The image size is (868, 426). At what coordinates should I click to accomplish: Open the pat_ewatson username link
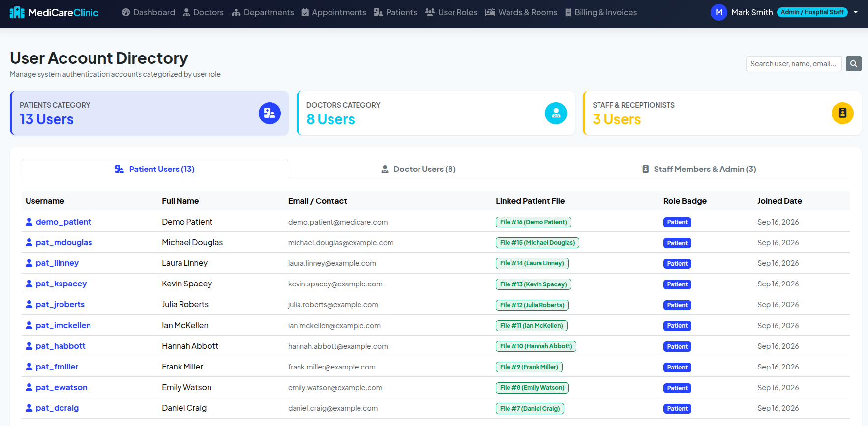[x=61, y=387]
